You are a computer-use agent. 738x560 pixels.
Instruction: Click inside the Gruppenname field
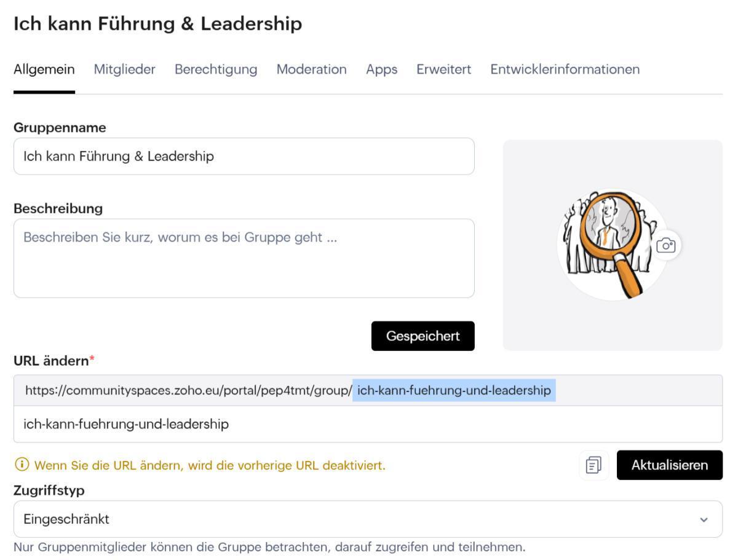(244, 156)
